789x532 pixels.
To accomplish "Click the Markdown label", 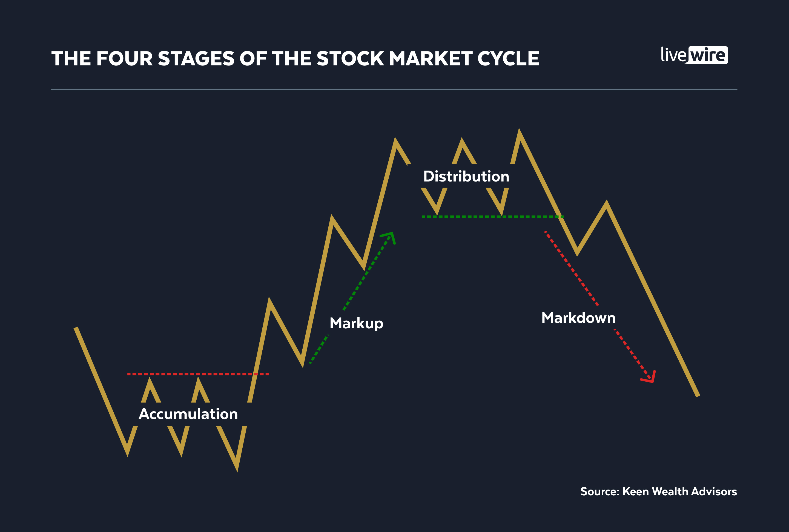I will (x=579, y=318).
